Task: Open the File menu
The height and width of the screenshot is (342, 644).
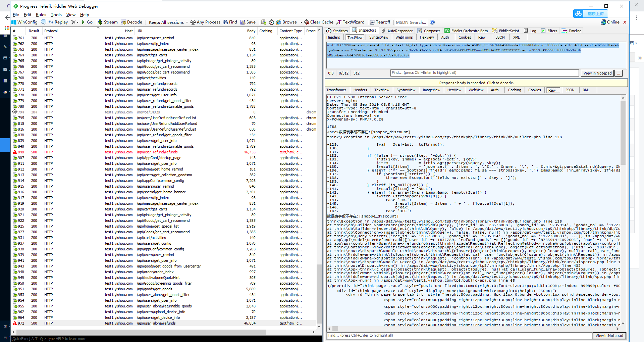Action: (16, 14)
